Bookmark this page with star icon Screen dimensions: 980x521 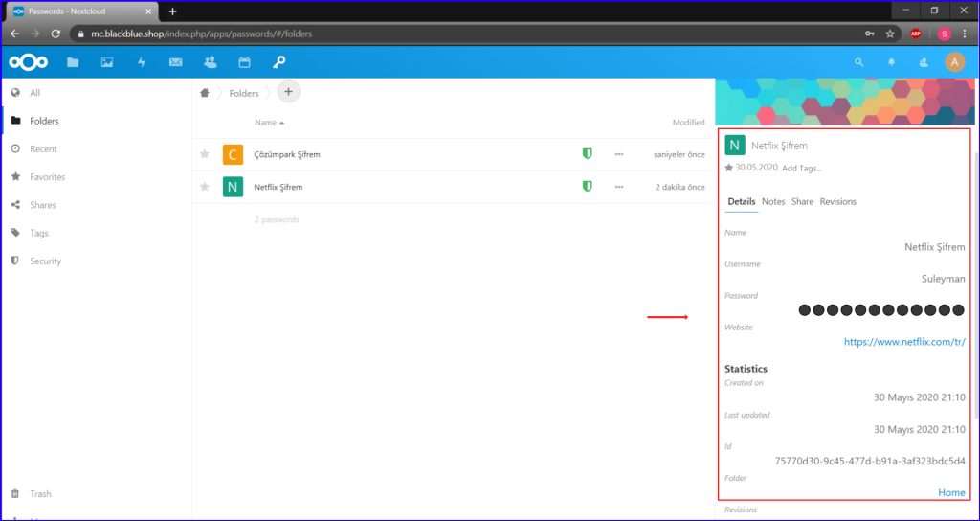(x=890, y=34)
